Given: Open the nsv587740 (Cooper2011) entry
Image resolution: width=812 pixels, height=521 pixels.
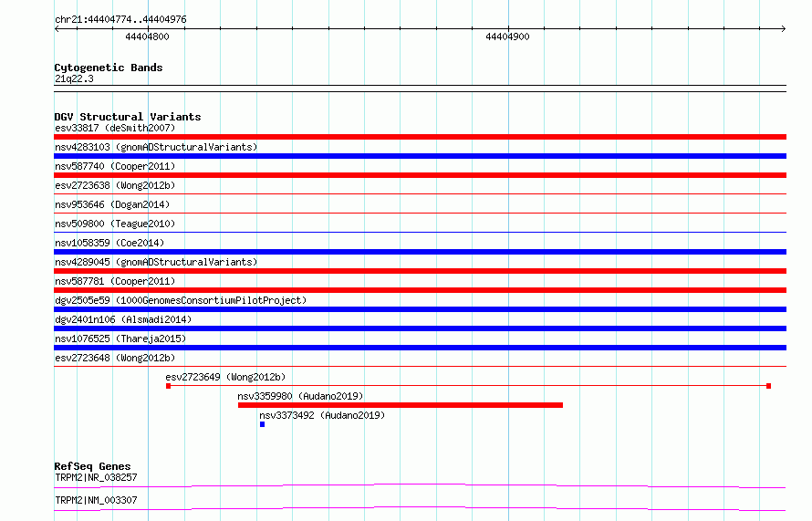Looking at the screenshot, I should [x=115, y=166].
